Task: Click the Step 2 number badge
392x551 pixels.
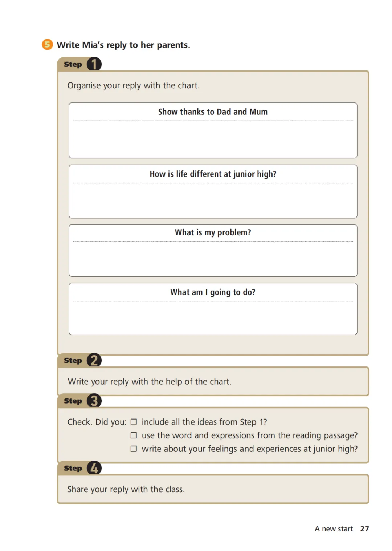Action: [94, 360]
